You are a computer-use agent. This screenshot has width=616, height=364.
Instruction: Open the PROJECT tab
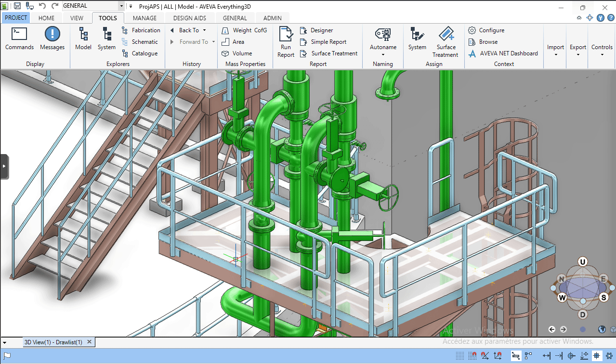(x=16, y=18)
